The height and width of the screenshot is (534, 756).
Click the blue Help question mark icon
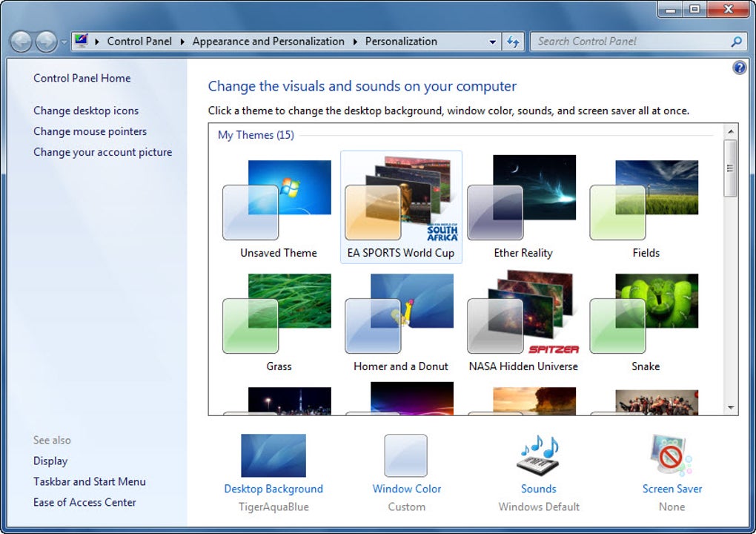pyautogui.click(x=739, y=67)
